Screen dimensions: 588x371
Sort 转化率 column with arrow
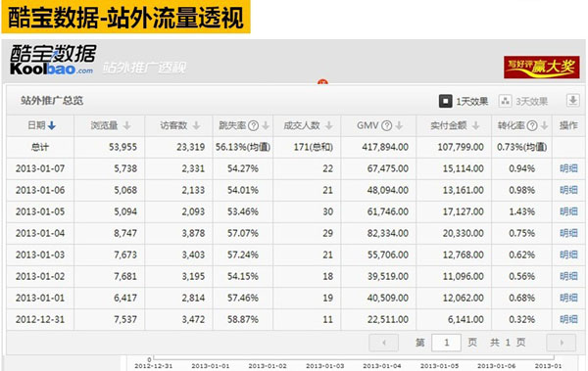click(544, 126)
